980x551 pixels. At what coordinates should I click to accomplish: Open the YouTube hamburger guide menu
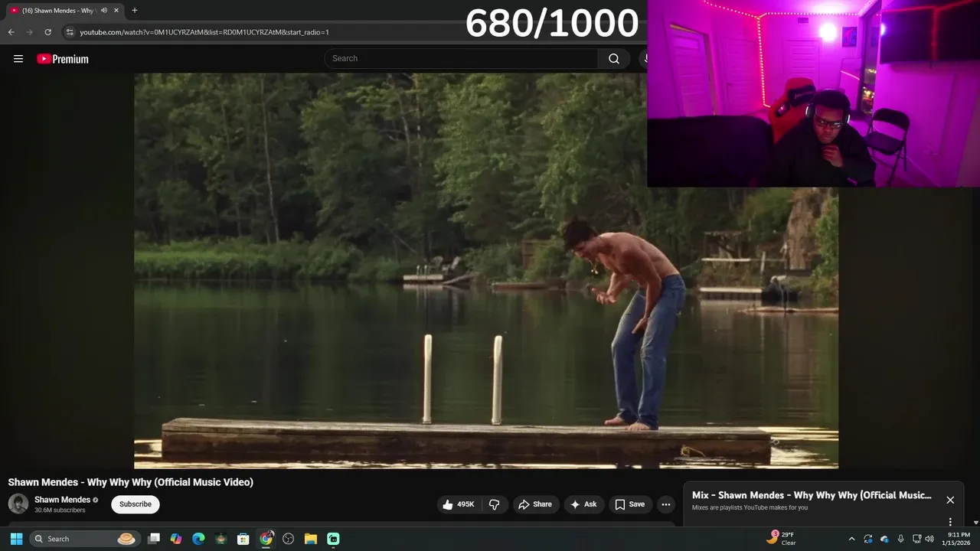coord(18,59)
